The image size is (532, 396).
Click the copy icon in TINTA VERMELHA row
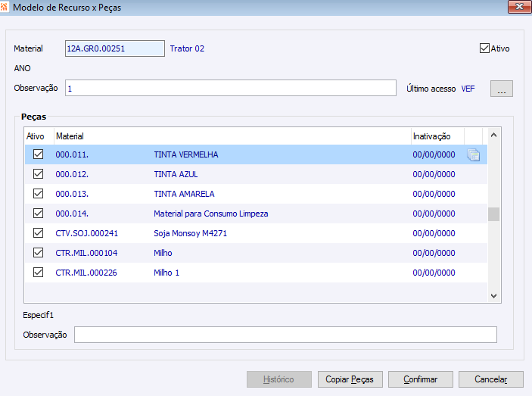(x=473, y=155)
